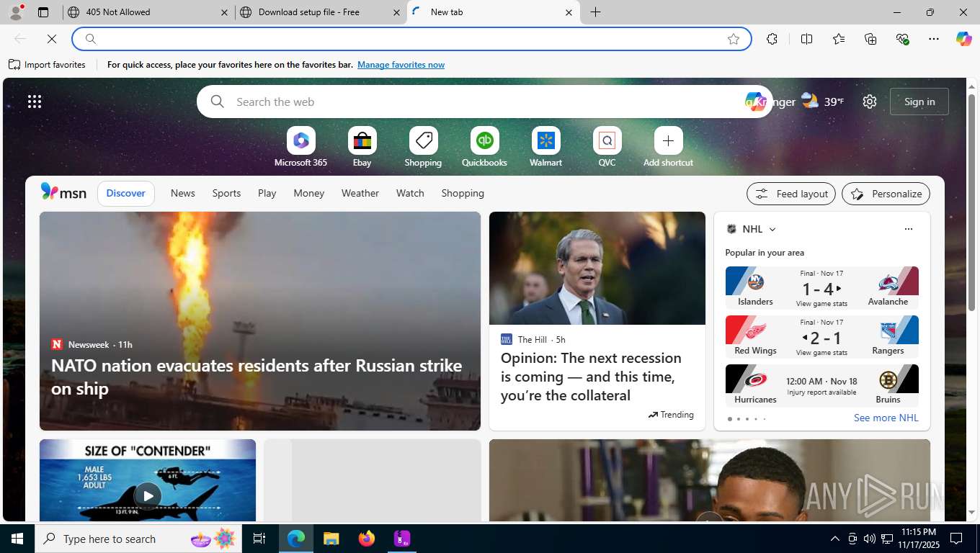This screenshot has height=553, width=980.
Task: Open Browser essentials heart icon
Action: point(902,39)
